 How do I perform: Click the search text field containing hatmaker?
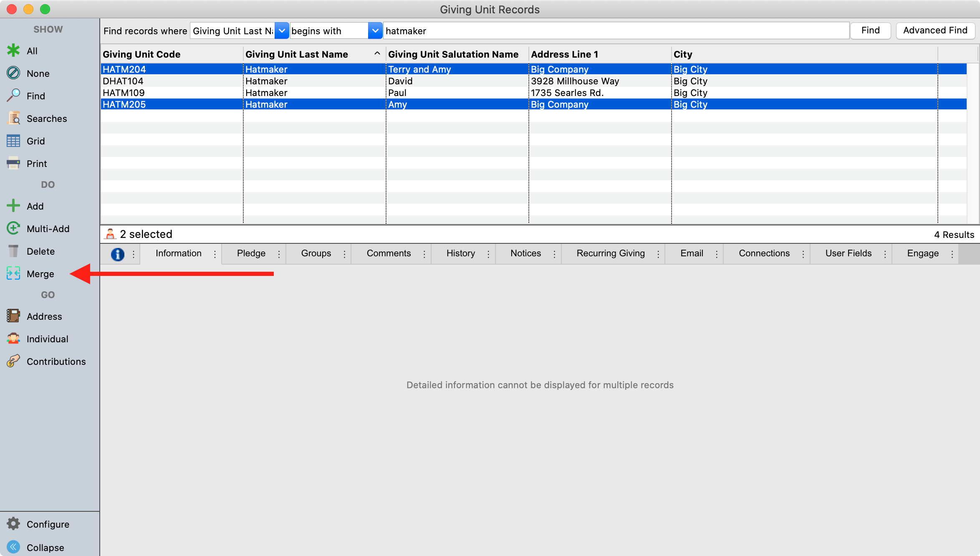coord(616,30)
